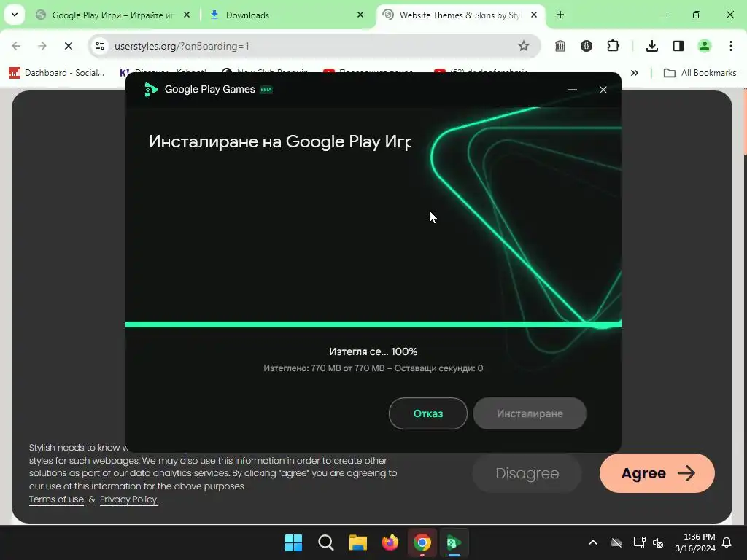
Task: Open Chrome three-dot menu
Action: pos(731,46)
